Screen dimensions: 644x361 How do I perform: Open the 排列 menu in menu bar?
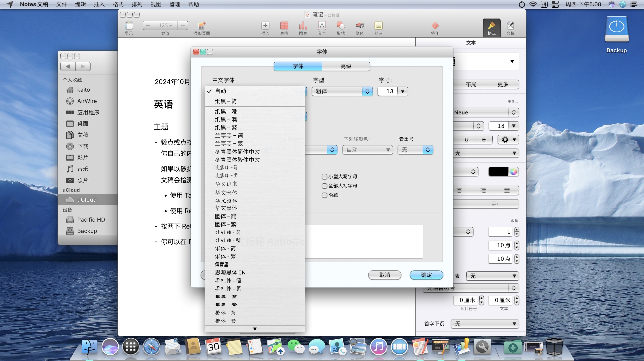point(137,4)
